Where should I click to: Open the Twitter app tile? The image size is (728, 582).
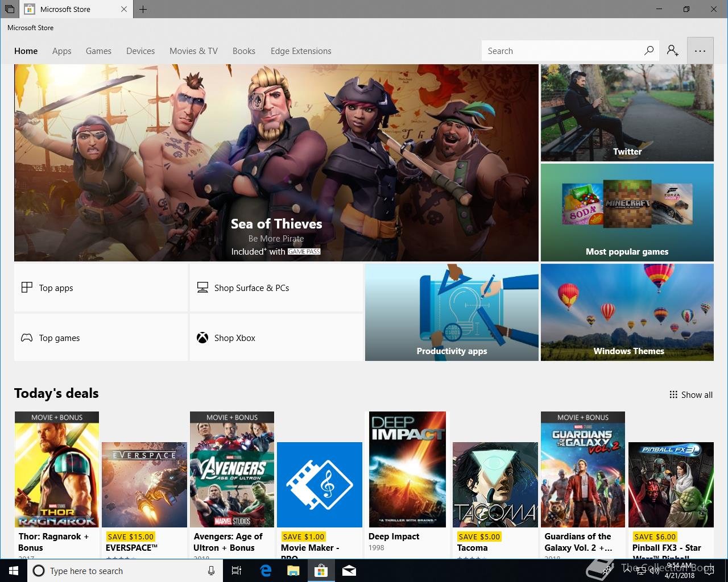[x=627, y=113]
